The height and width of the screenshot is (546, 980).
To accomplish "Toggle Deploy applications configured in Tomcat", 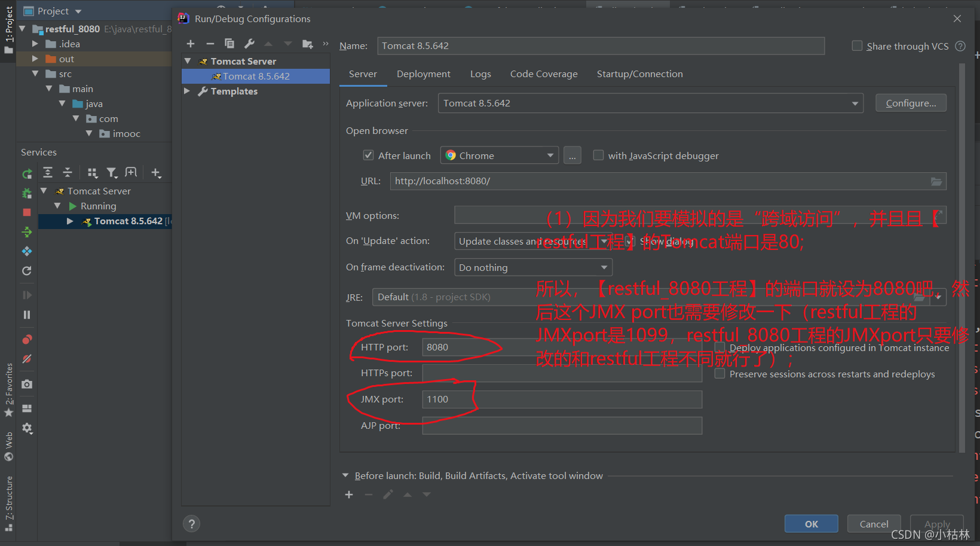I will click(x=720, y=347).
